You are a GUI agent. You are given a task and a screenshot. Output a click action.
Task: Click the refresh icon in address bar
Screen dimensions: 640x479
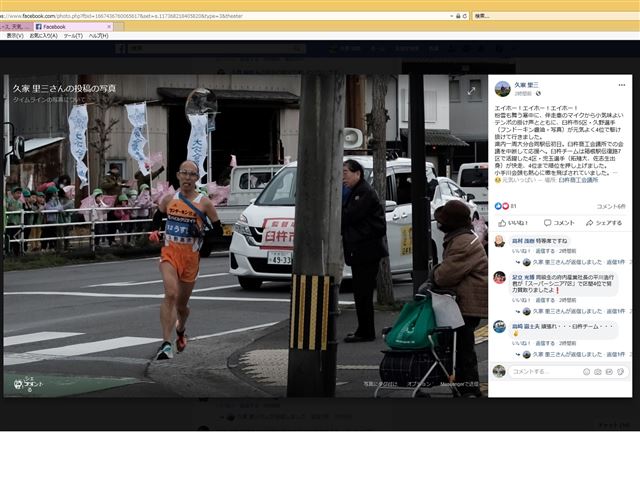(465, 16)
